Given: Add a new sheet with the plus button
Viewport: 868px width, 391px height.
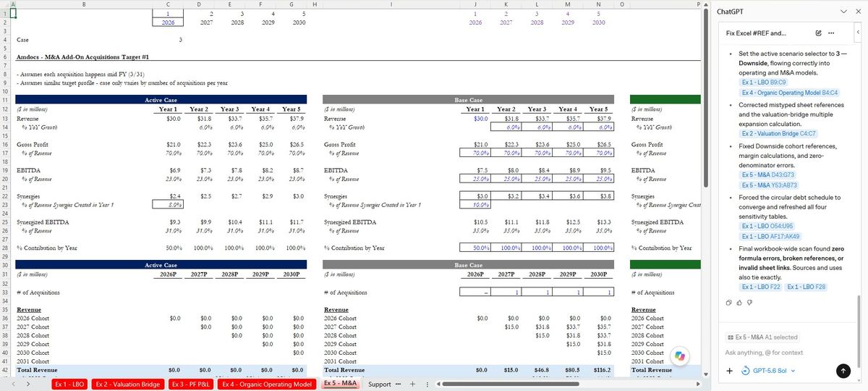Looking at the screenshot, I should pyautogui.click(x=412, y=384).
